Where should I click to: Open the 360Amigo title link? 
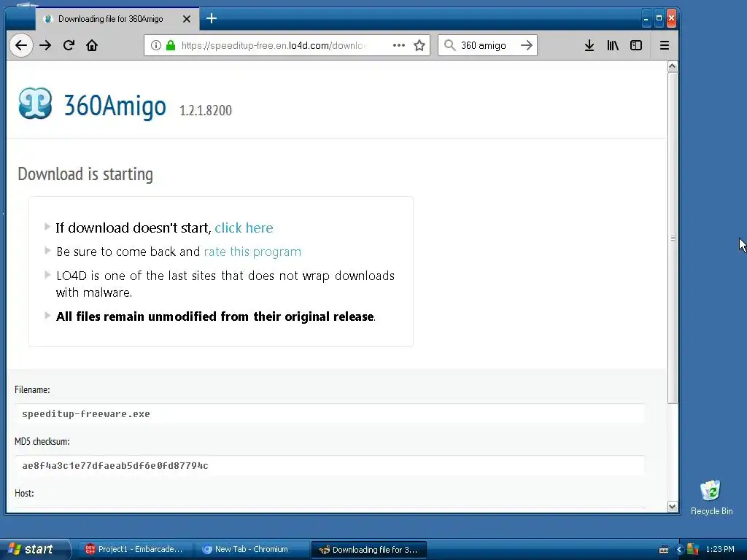(115, 105)
